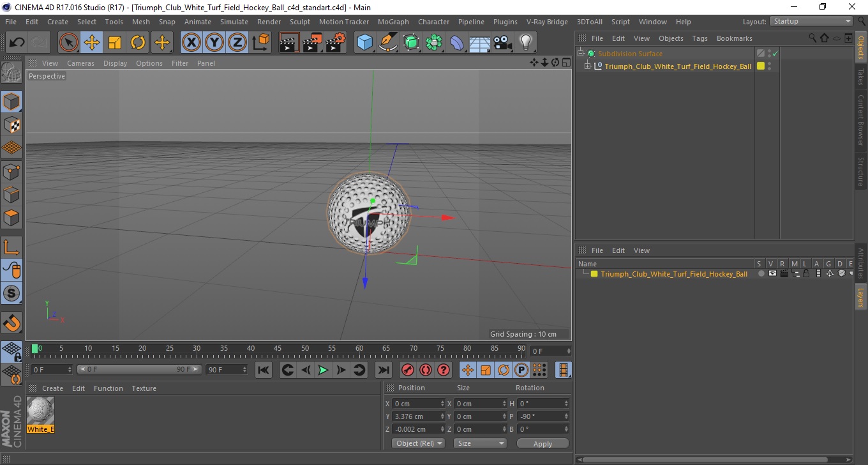
Task: Add floor environment object icon
Action: (480, 43)
